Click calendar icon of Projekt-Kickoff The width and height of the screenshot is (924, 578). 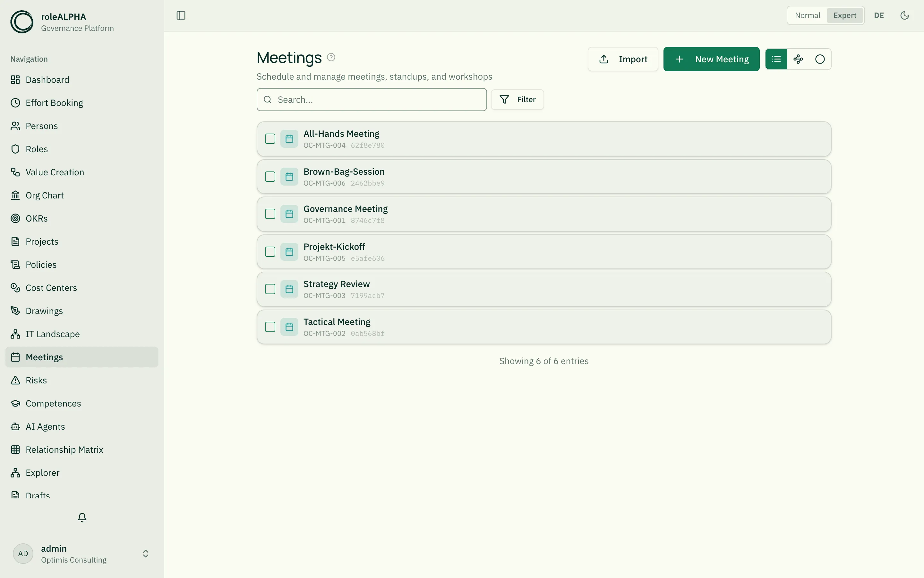289,252
